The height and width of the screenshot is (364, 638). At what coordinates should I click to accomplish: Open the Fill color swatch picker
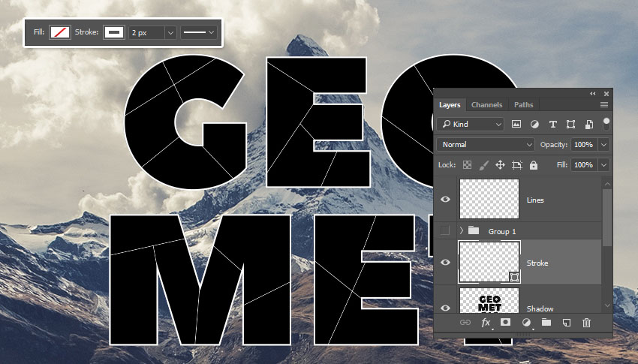pos(60,32)
